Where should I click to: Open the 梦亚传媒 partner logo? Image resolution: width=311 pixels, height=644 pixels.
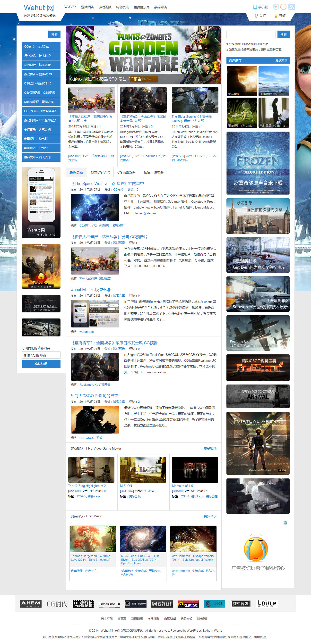tap(241, 604)
